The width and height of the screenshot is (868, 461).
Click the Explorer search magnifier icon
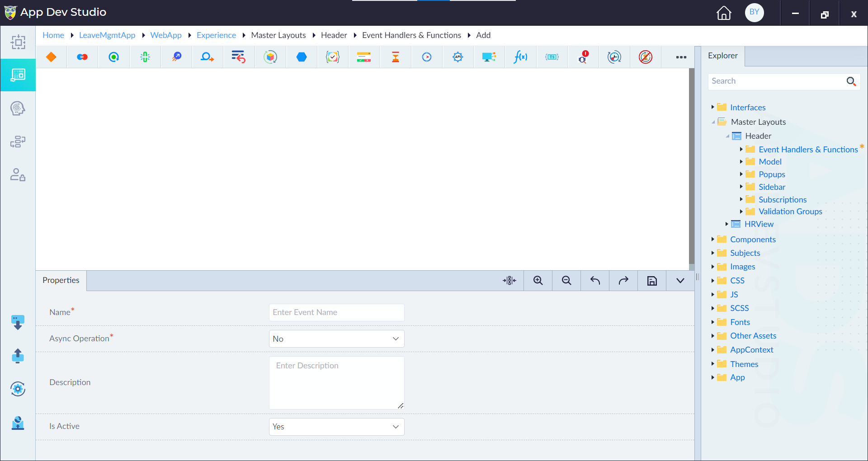851,81
